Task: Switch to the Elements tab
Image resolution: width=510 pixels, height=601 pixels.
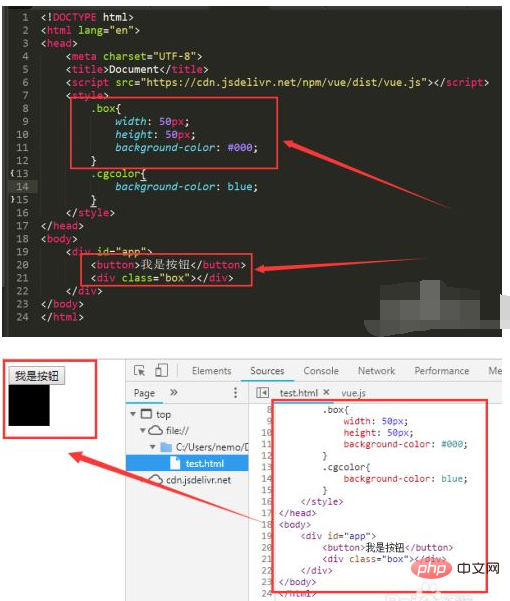Action: 212,371
